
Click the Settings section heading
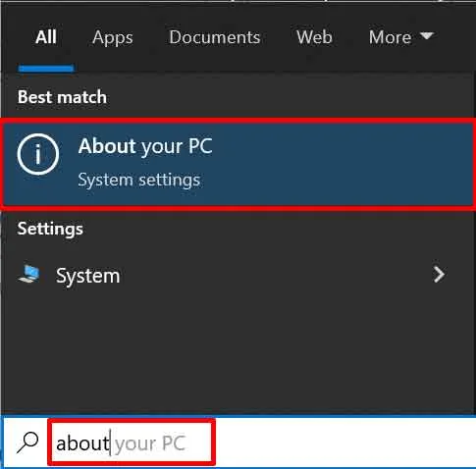[50, 229]
